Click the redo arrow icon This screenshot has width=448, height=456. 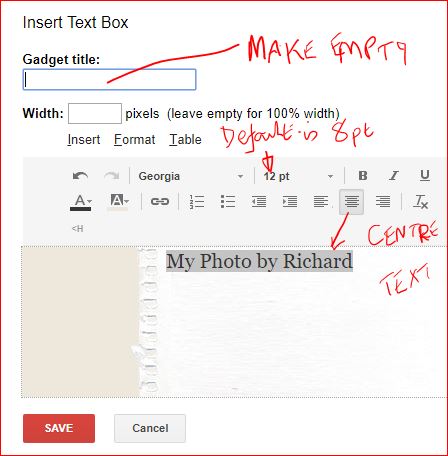(111, 176)
